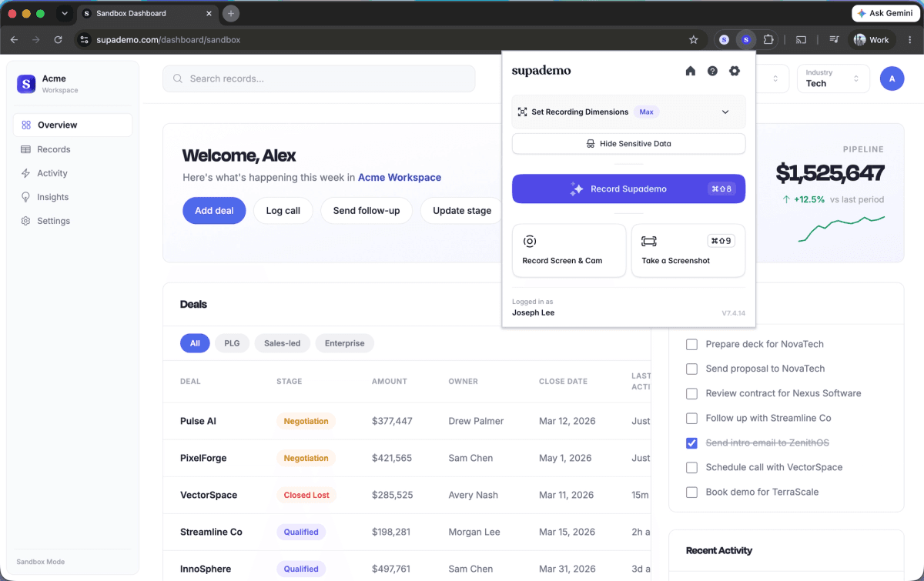Open the Industry Tech dropdown
The height and width of the screenshot is (581, 924).
(833, 78)
